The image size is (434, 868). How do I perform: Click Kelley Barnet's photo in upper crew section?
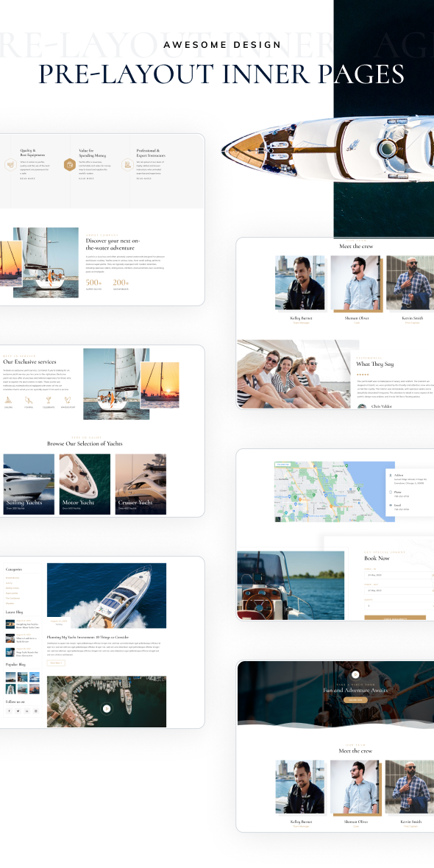tap(300, 282)
